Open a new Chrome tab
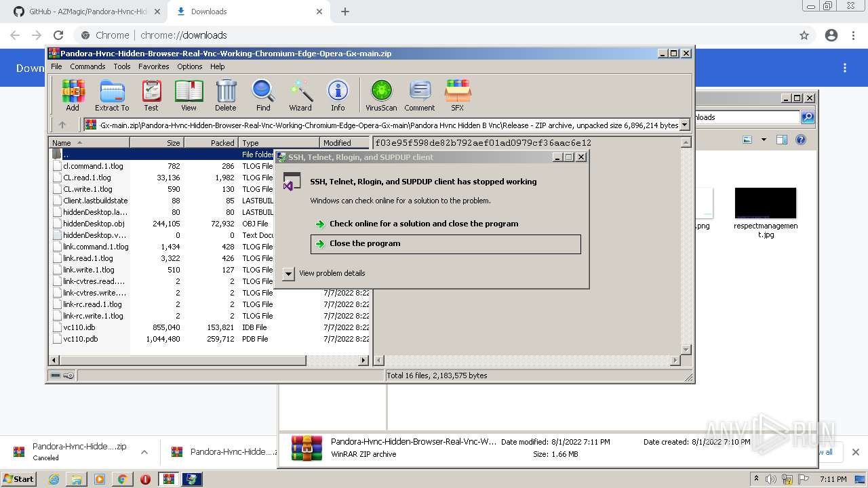 pyautogui.click(x=345, y=12)
